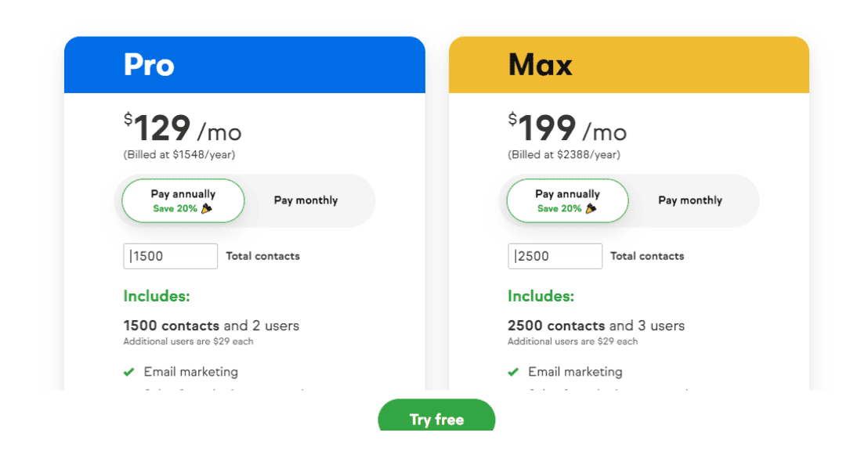This screenshot has width=868, height=465.
Task: Switch Pro plan to Pay monthly
Action: [x=306, y=200]
